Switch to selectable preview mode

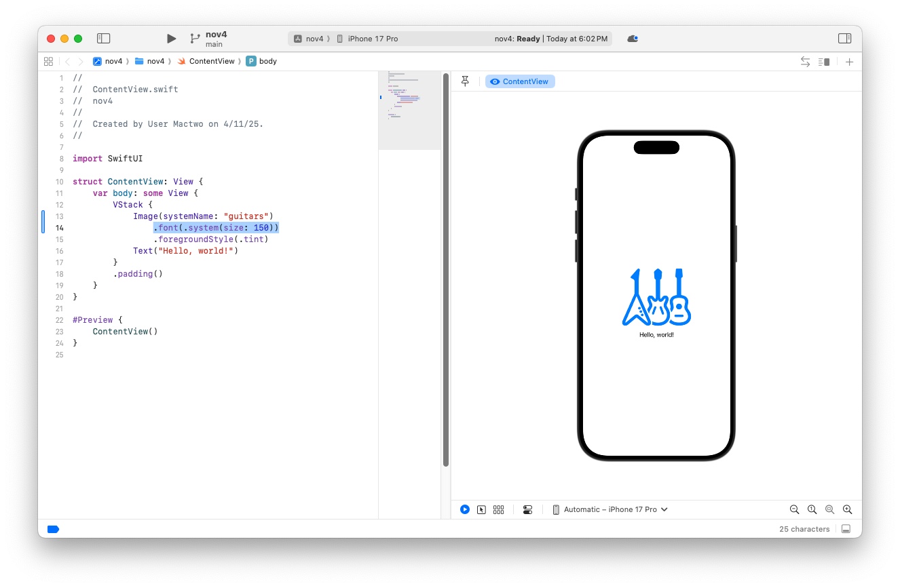(x=481, y=509)
